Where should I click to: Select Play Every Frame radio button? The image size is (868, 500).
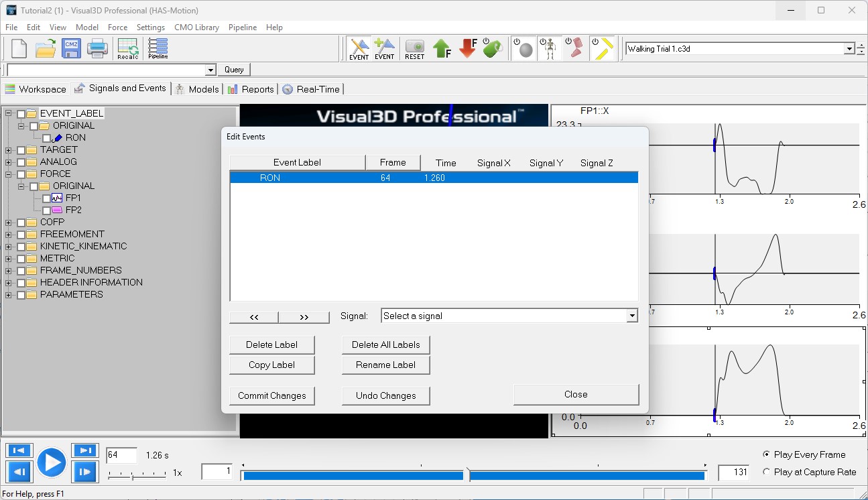(767, 454)
